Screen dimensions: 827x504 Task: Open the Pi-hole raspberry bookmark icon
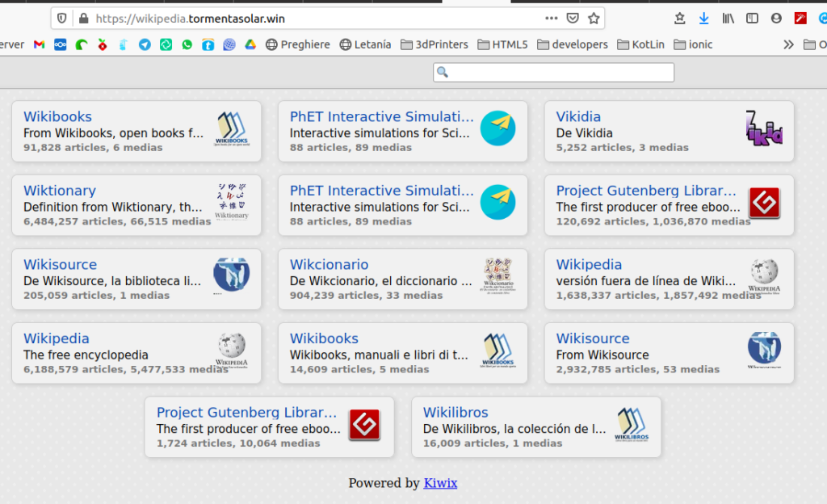pos(103,44)
